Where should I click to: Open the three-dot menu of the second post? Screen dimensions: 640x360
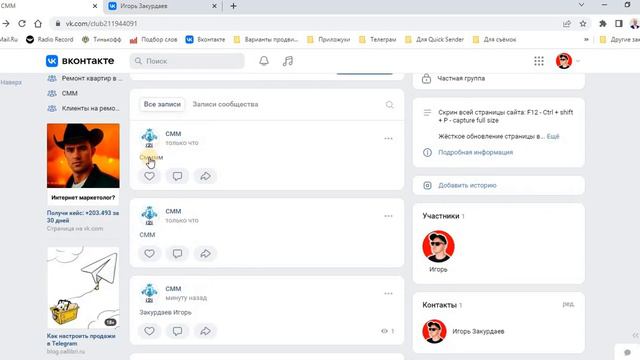(388, 216)
